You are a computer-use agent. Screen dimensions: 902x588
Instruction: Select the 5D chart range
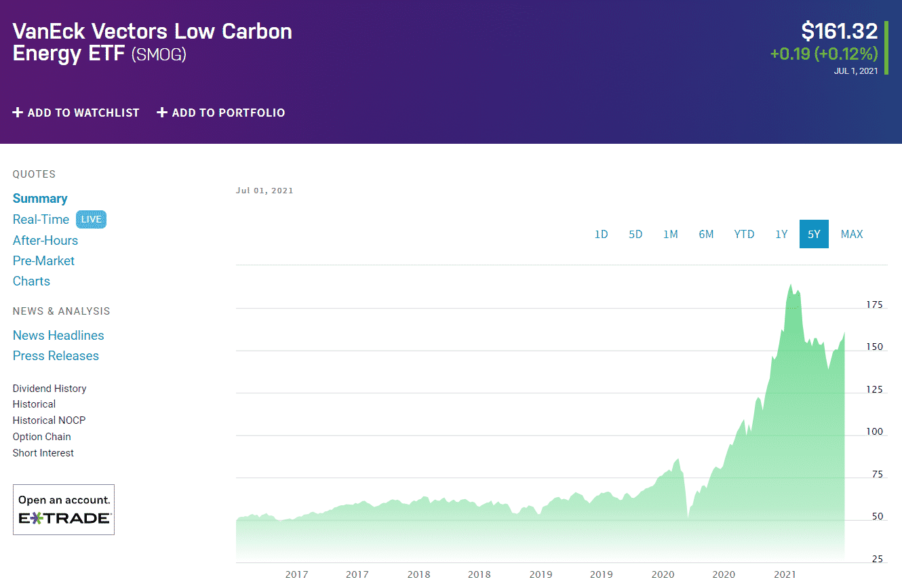click(635, 234)
